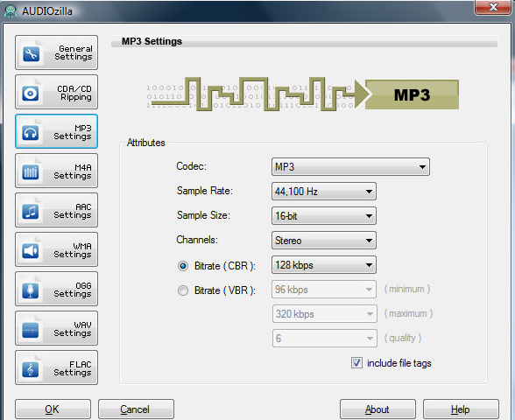Viewport: 515px width, 420px height.
Task: Expand the Sample Size 16-bit dropdown
Action: coord(324,216)
